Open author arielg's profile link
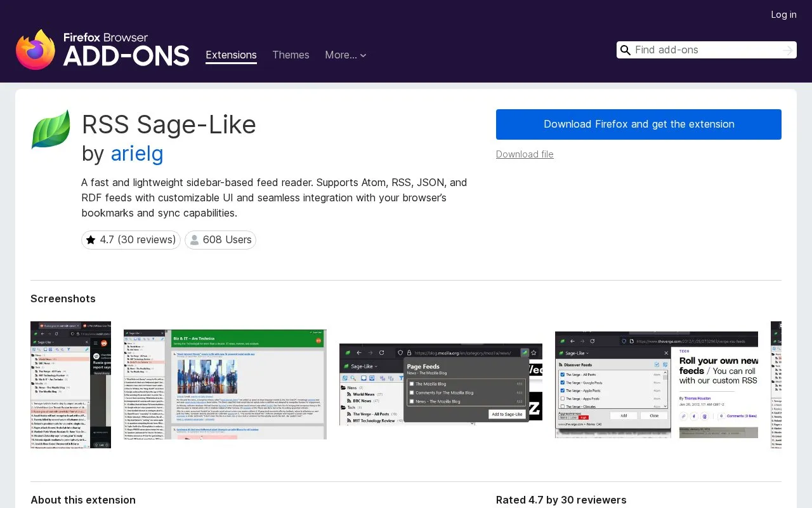Screen dimensions: 812x508 [137, 153]
